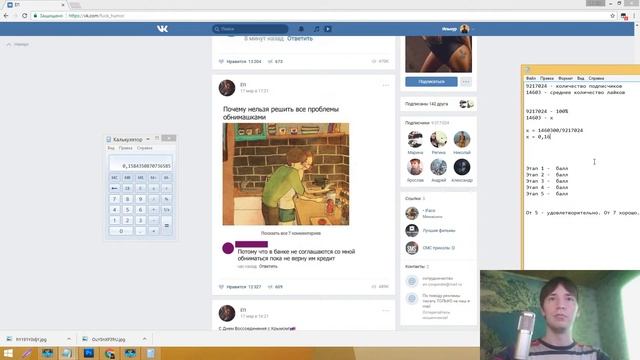
Task: Click calculator digit 7 key
Action: (x=114, y=199)
